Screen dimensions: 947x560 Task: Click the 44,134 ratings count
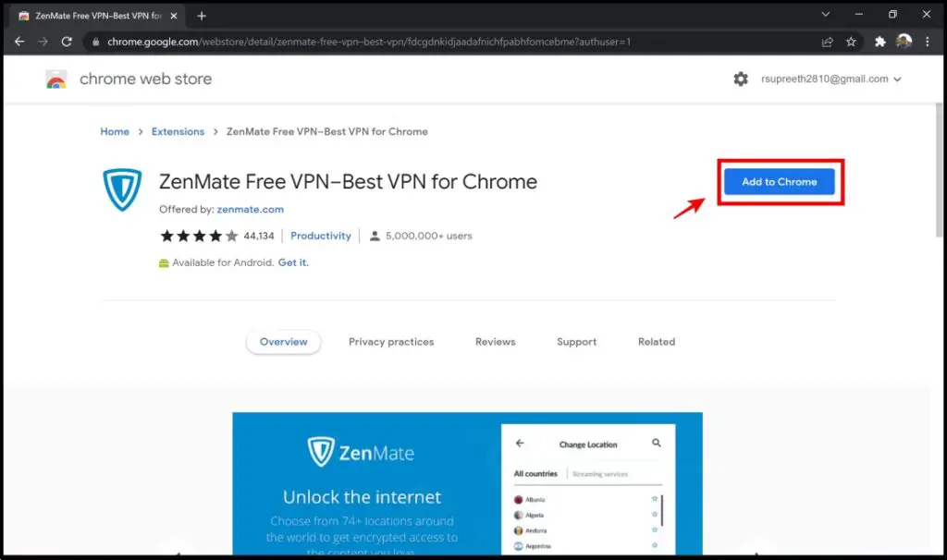(259, 236)
